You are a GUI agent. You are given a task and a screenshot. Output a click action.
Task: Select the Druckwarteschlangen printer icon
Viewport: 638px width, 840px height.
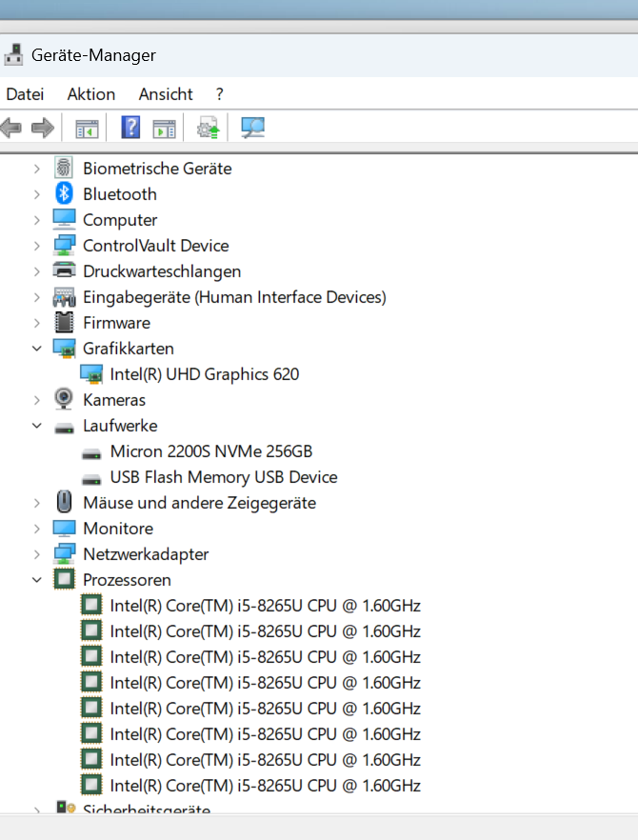[x=65, y=270]
